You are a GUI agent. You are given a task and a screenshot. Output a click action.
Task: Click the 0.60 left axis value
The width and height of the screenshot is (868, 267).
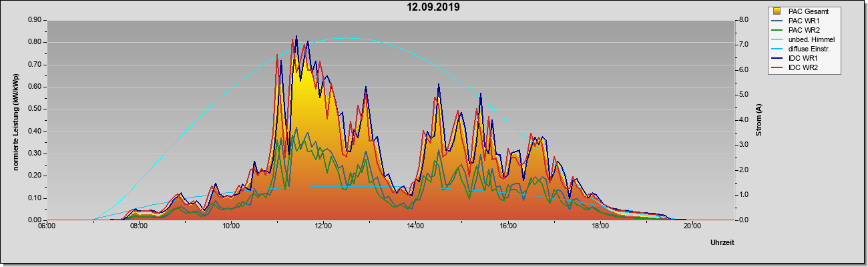tap(35, 87)
